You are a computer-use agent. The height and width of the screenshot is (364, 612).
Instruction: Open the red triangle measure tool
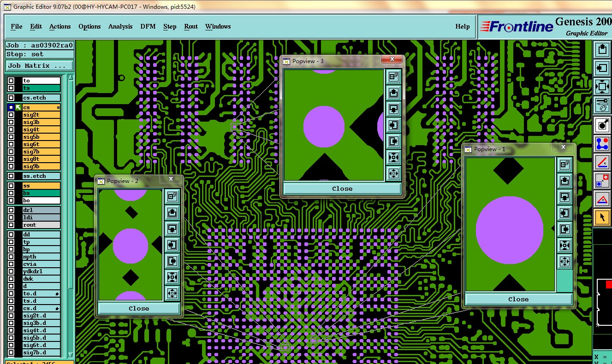click(x=602, y=200)
